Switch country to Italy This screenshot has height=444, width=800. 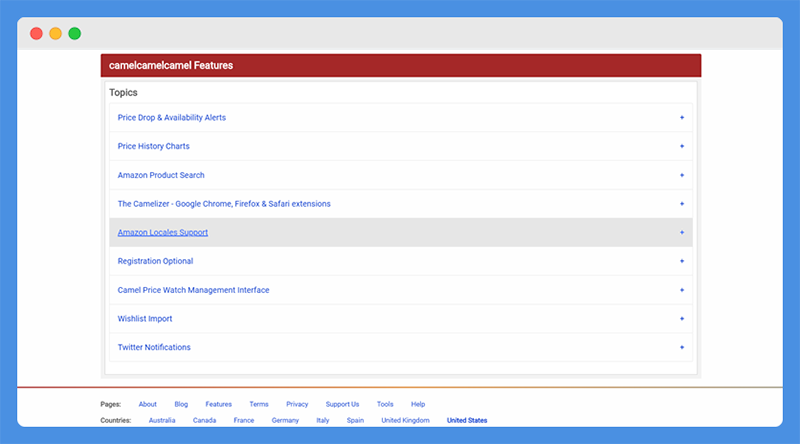tap(322, 421)
